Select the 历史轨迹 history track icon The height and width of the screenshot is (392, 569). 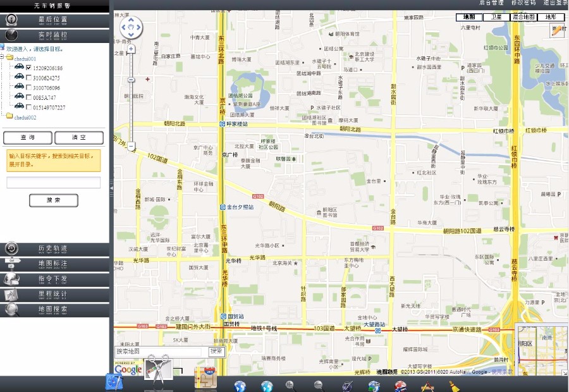[x=11, y=249]
